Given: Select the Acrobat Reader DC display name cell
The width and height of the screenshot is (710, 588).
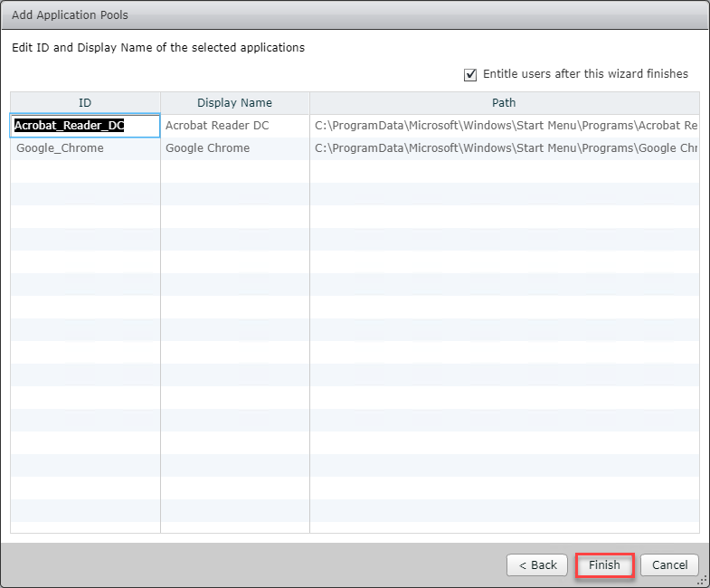Looking at the screenshot, I should [234, 126].
